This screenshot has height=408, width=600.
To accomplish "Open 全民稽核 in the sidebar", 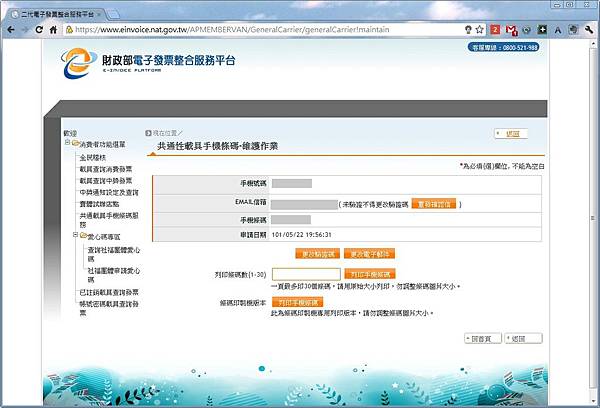I will (93, 157).
